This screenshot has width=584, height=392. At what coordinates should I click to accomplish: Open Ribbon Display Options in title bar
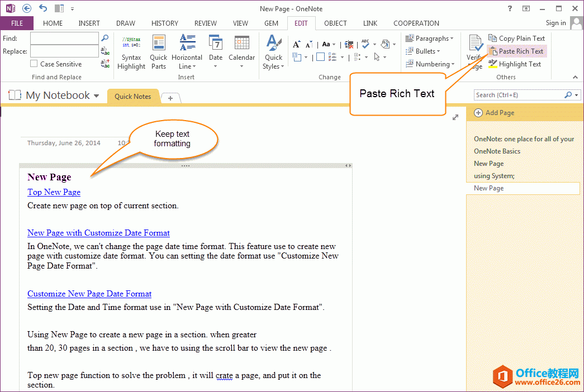(526, 8)
